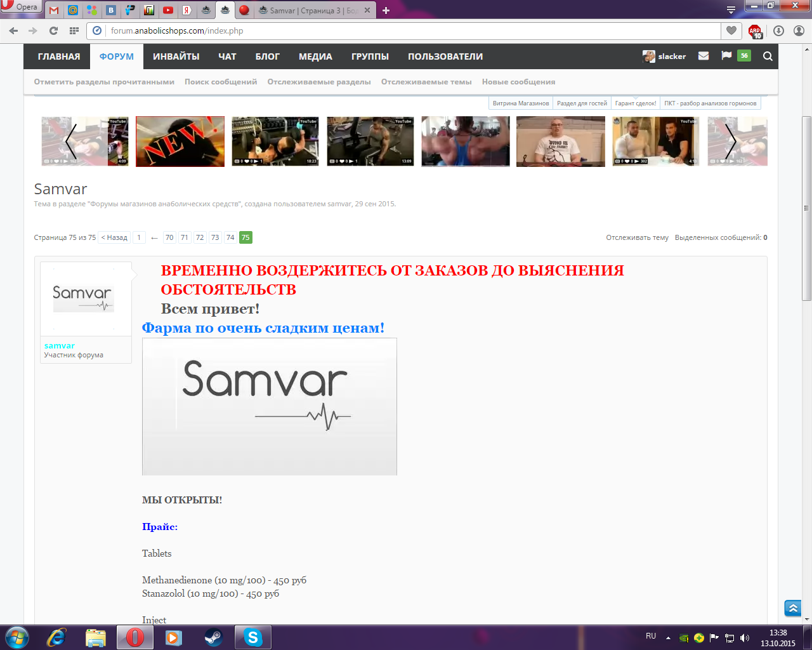Close the Samvar Страница 3 tab
Viewport: 812px width, 650px height.
367,10
